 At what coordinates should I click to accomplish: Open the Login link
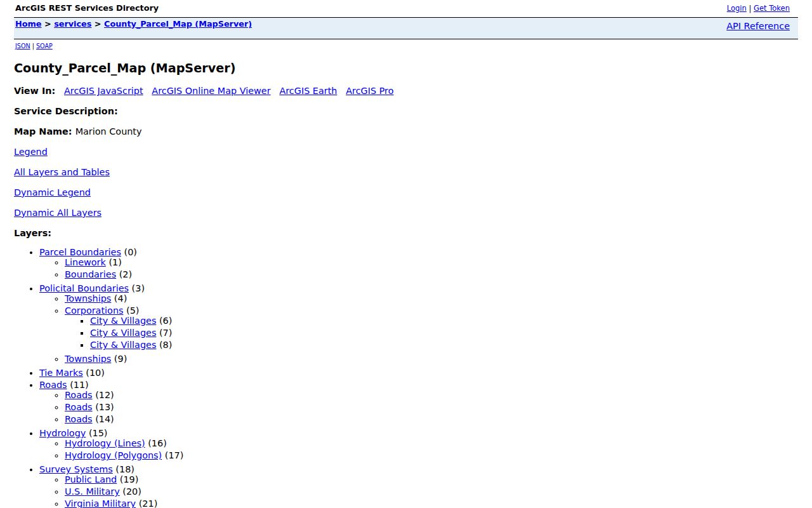(x=737, y=8)
